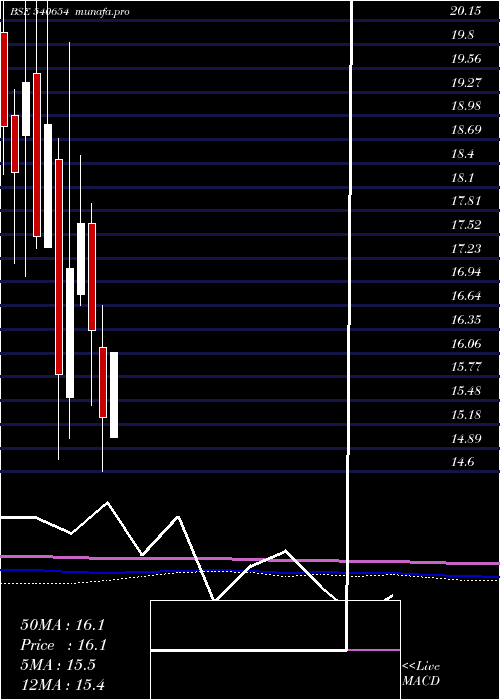Click the 18.4 price axis label
The width and height of the screenshot is (500, 700).
click(x=462, y=154)
